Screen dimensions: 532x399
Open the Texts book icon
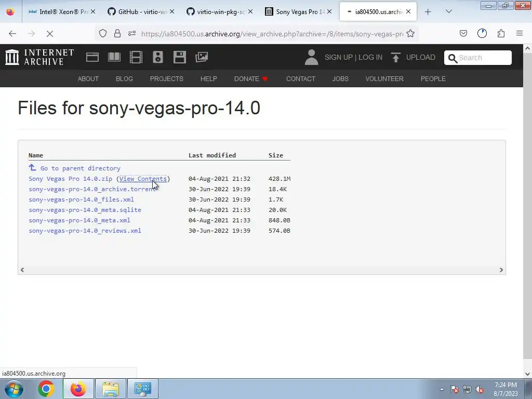pos(114,57)
